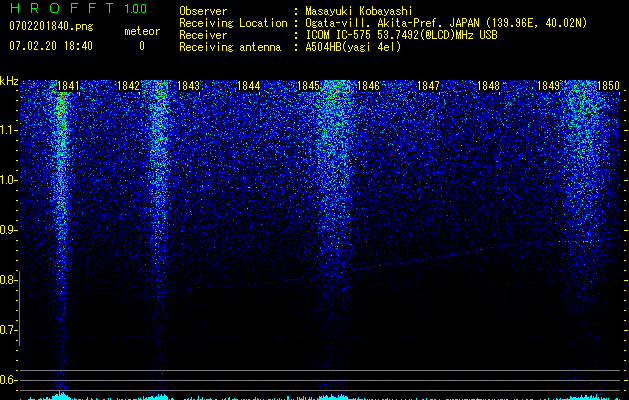Click the date stamp 07.02.20 18:40

click(x=51, y=46)
